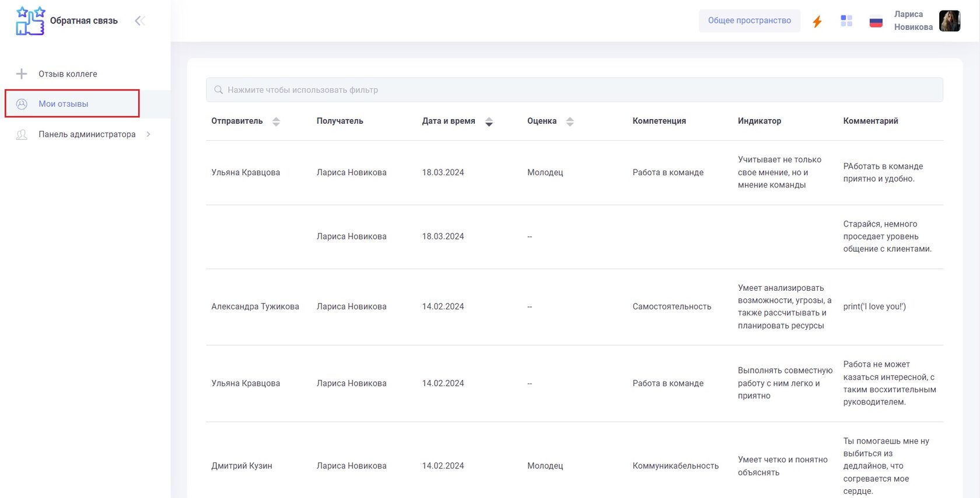The height and width of the screenshot is (498, 980).
Task: Sort table by Оценка column arrows
Action: click(570, 121)
